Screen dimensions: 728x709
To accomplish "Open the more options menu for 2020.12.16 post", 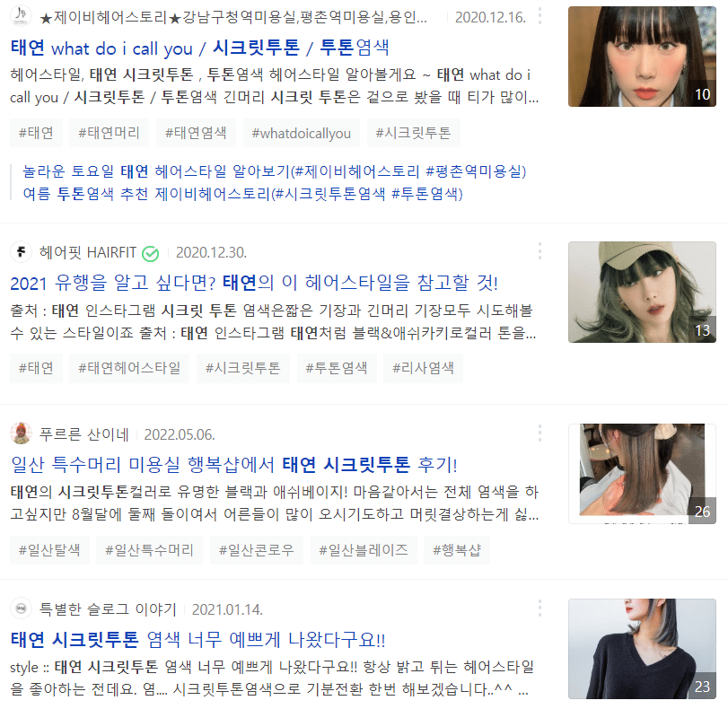I will tap(539, 16).
